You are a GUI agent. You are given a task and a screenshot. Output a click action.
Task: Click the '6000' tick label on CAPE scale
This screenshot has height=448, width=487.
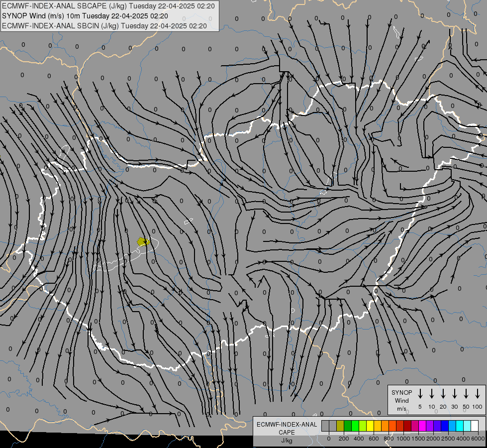click(478, 439)
